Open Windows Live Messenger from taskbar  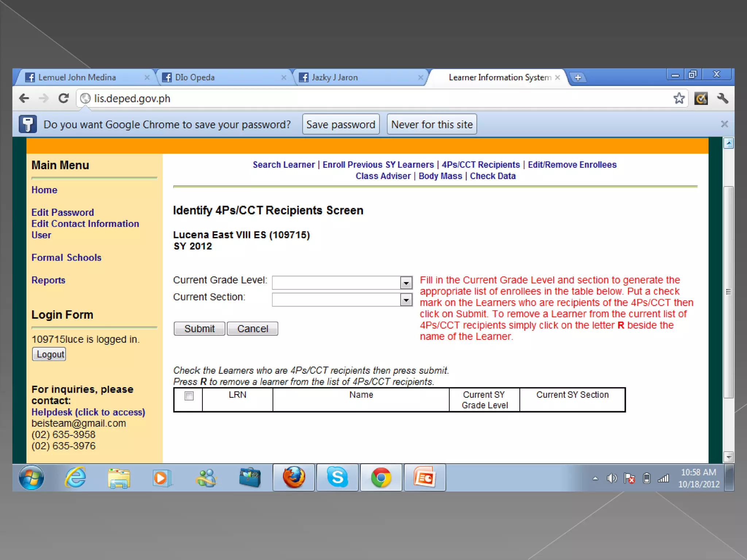(x=206, y=478)
